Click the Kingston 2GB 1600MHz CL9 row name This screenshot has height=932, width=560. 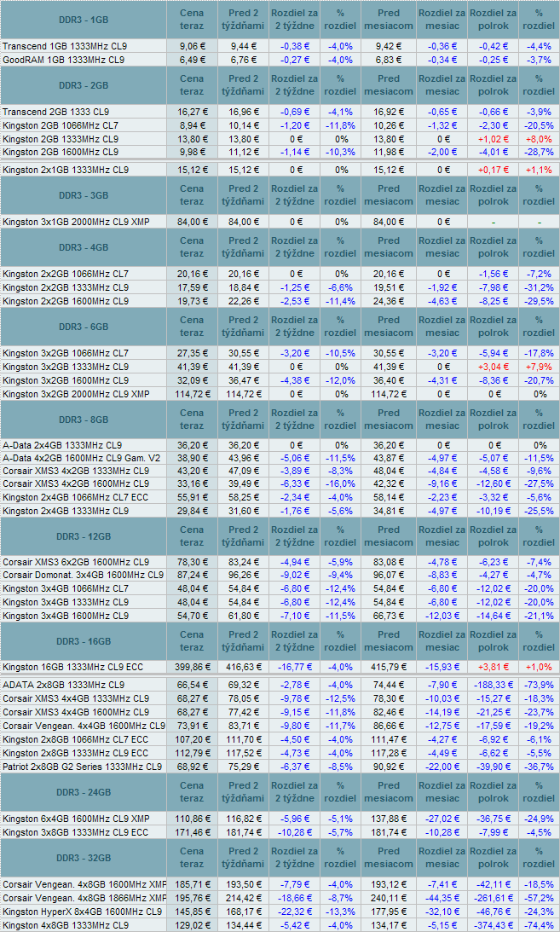point(60,152)
